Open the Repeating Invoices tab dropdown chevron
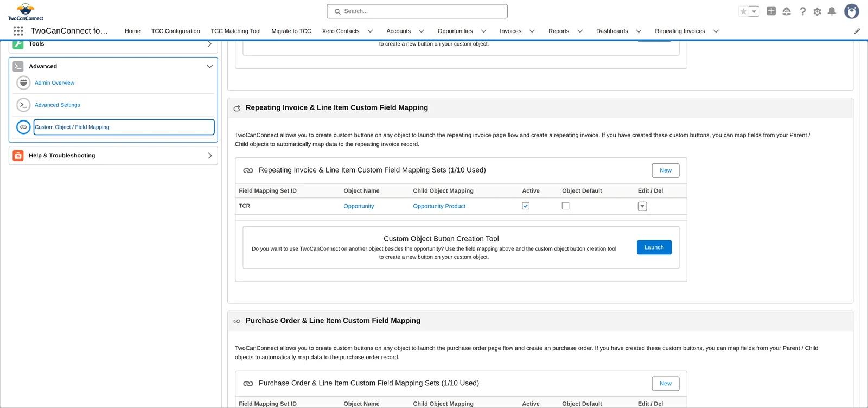This screenshot has height=408, width=868. 716,31
